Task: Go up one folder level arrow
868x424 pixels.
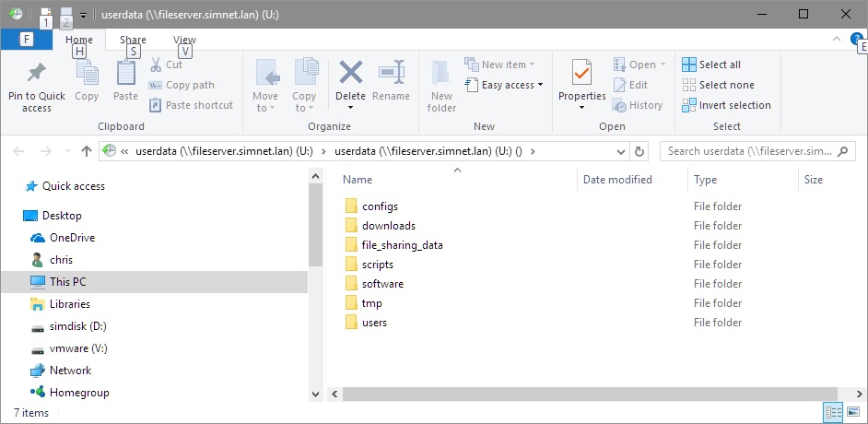Action: 87,151
